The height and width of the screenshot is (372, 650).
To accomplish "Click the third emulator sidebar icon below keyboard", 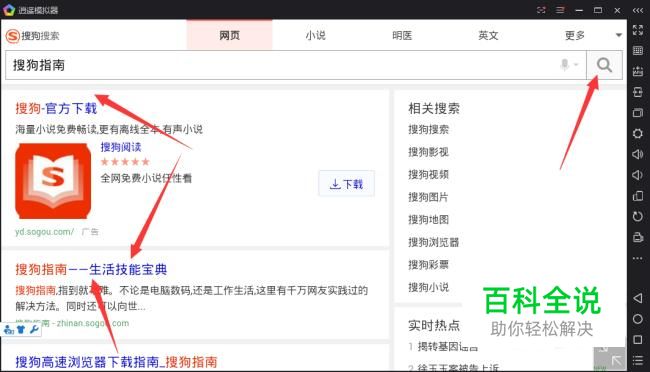I will tap(638, 71).
